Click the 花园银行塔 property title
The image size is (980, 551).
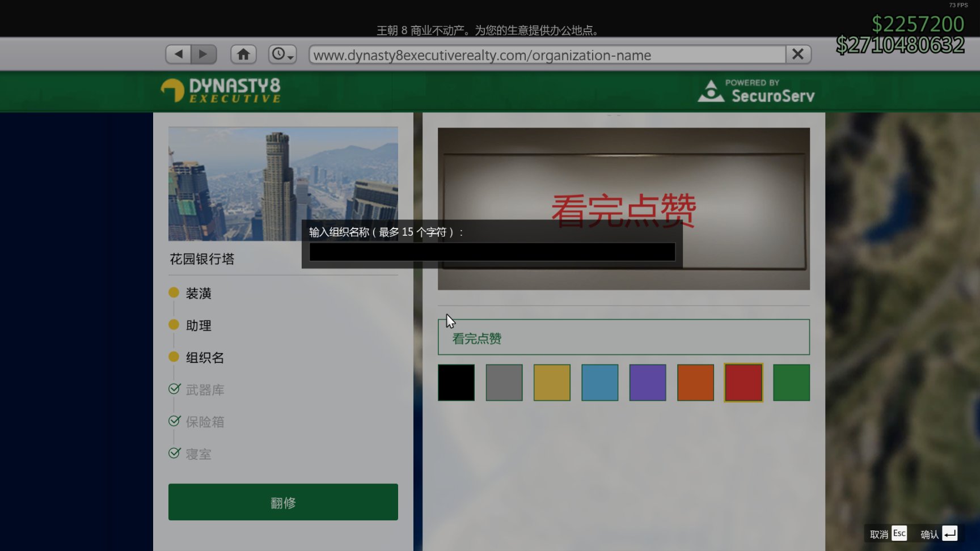click(202, 259)
